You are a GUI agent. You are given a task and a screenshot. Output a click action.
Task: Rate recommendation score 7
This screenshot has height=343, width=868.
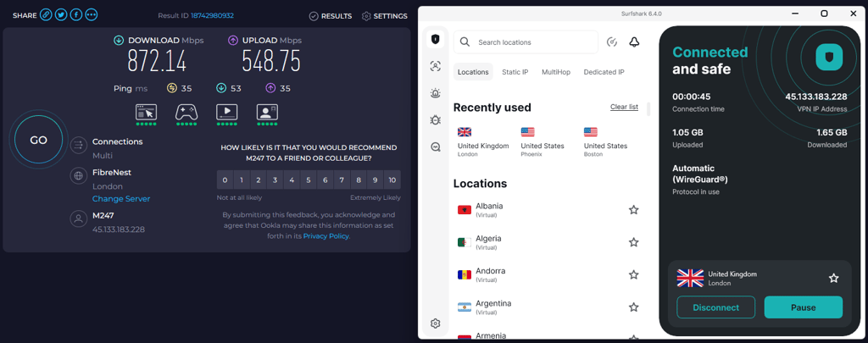click(342, 180)
